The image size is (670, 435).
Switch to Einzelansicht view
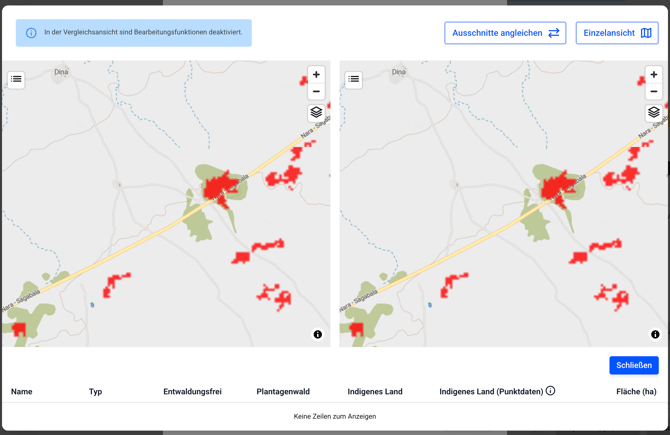[617, 33]
